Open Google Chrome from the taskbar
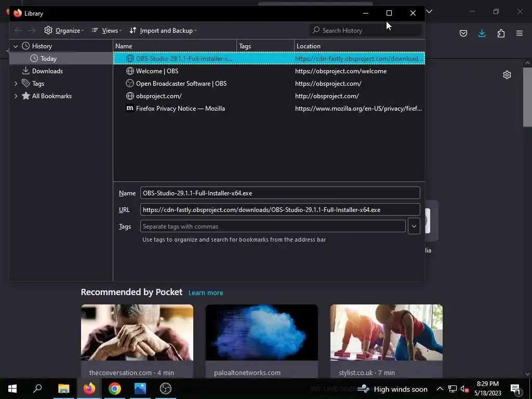Screen dimensions: 532x399 (x=115, y=389)
